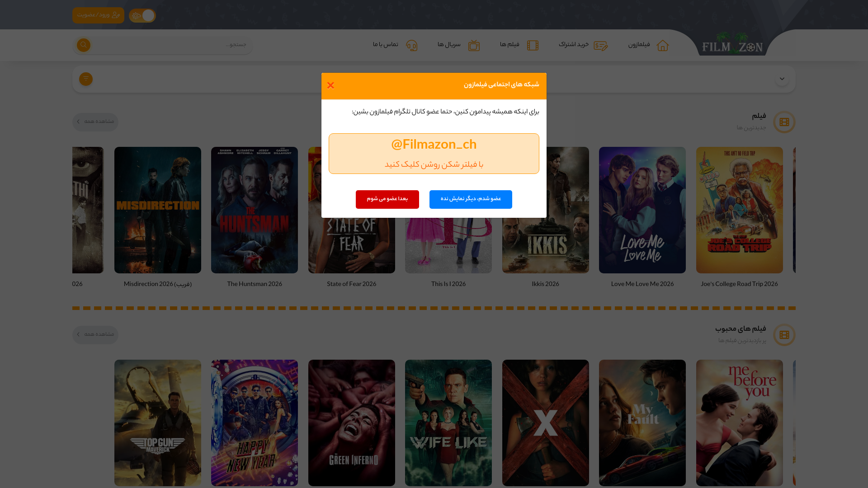868x488 pixels.
Task: Click the 'Misdirection 2026 (فریب)' title
Action: point(158,284)
